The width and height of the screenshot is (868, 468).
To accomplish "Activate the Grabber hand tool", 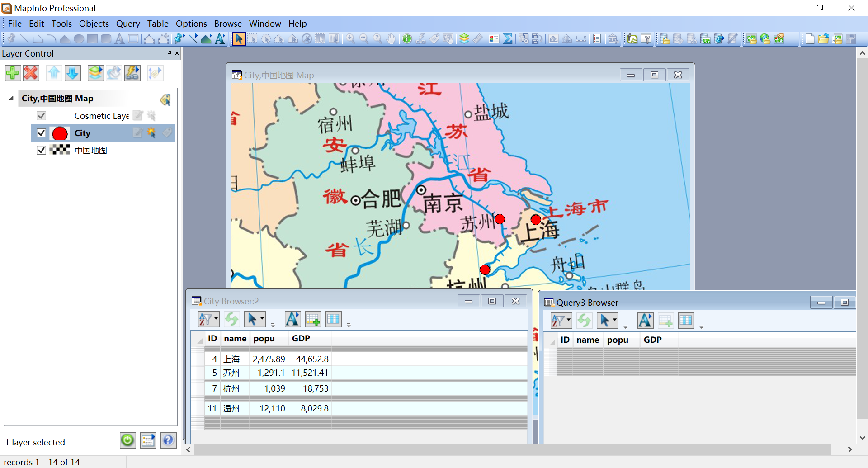I will coord(391,39).
